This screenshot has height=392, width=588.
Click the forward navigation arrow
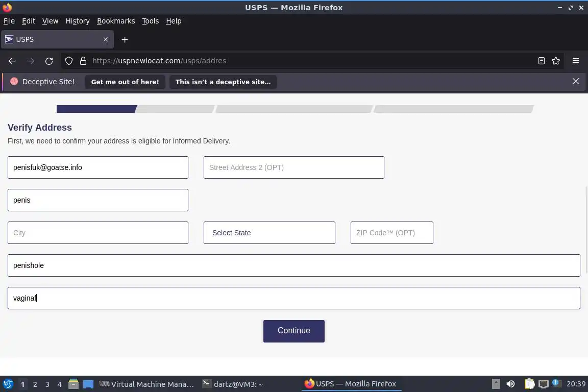pos(31,61)
